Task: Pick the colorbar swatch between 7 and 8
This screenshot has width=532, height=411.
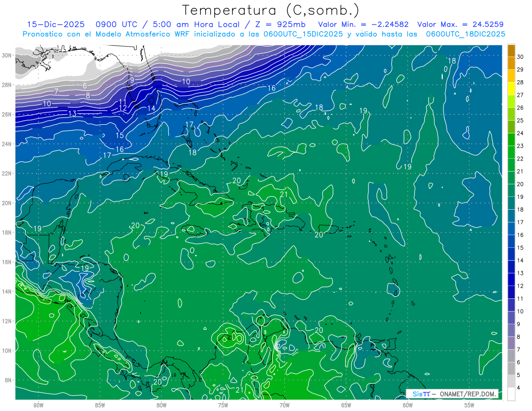Action: click(511, 343)
